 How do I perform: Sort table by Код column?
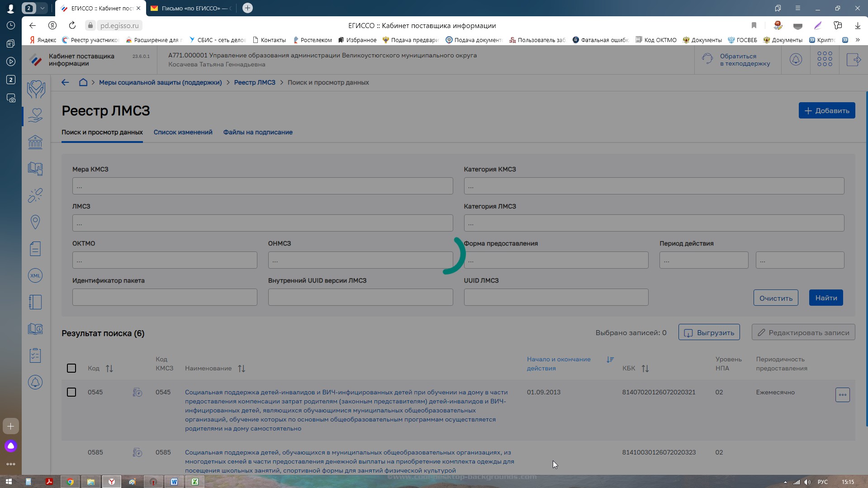coord(109,369)
